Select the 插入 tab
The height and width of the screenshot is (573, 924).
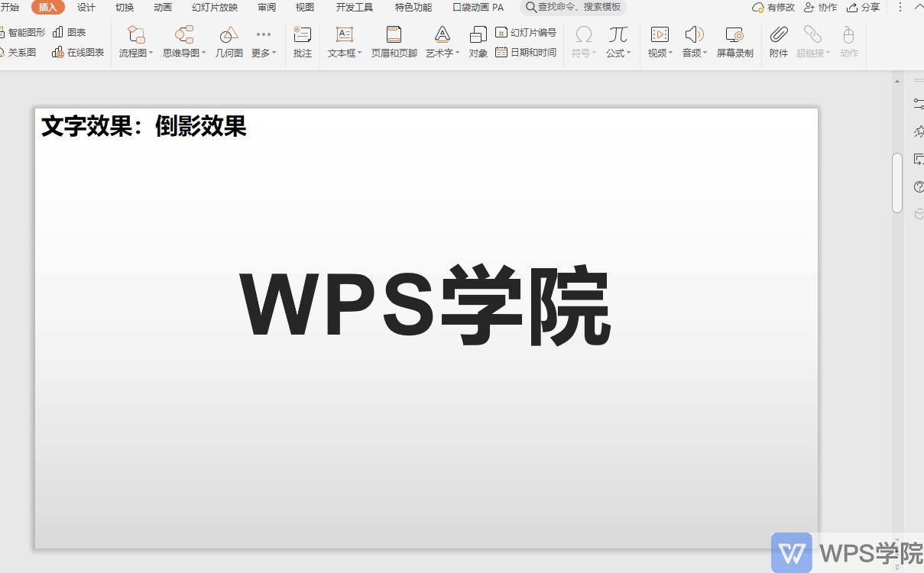47,8
